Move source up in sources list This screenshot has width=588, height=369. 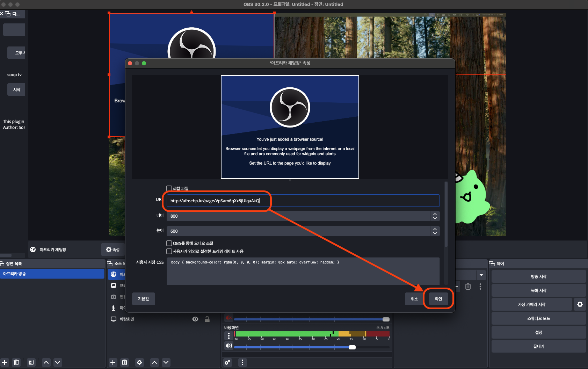click(154, 362)
